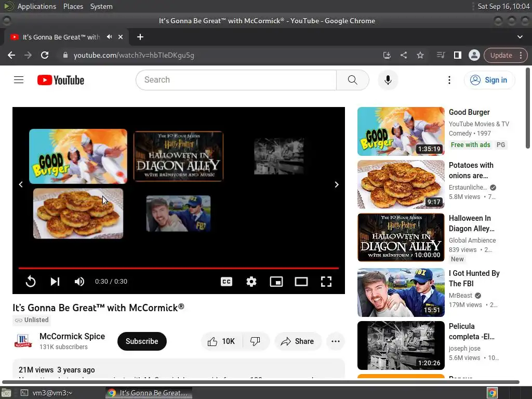Open more actions menu beside Share

tap(335, 341)
